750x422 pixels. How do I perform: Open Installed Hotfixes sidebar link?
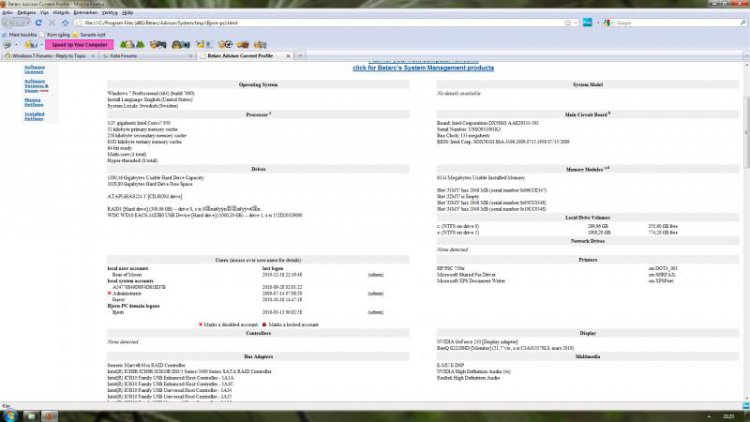(x=34, y=116)
